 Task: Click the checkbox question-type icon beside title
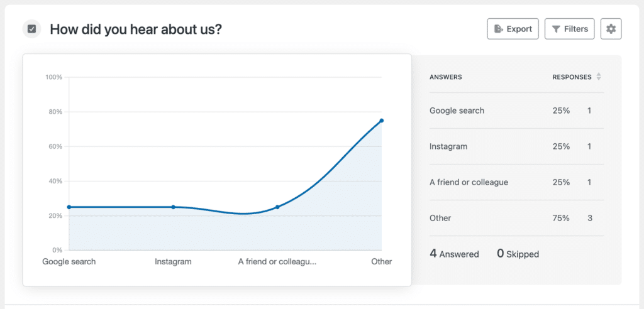[31, 29]
